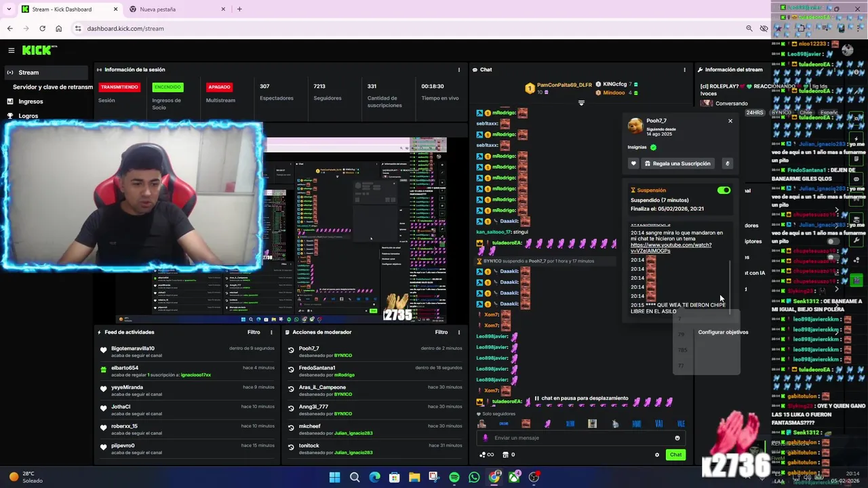The image size is (868, 488).
Task: Click the dashboard.kick.com/stream address bar
Action: tap(407, 28)
